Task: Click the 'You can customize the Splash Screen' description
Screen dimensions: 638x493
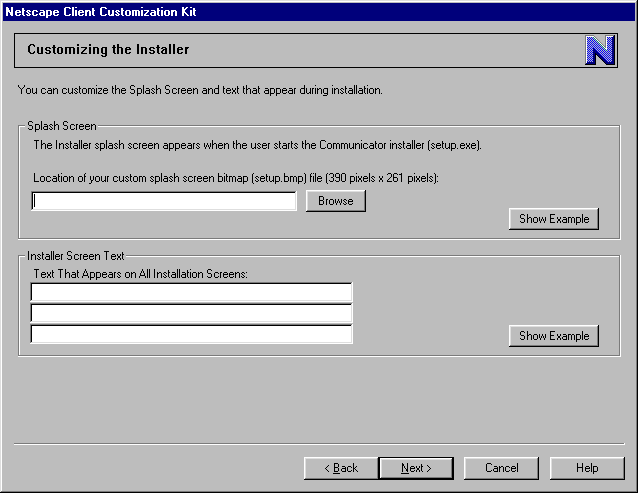Action: (x=200, y=90)
